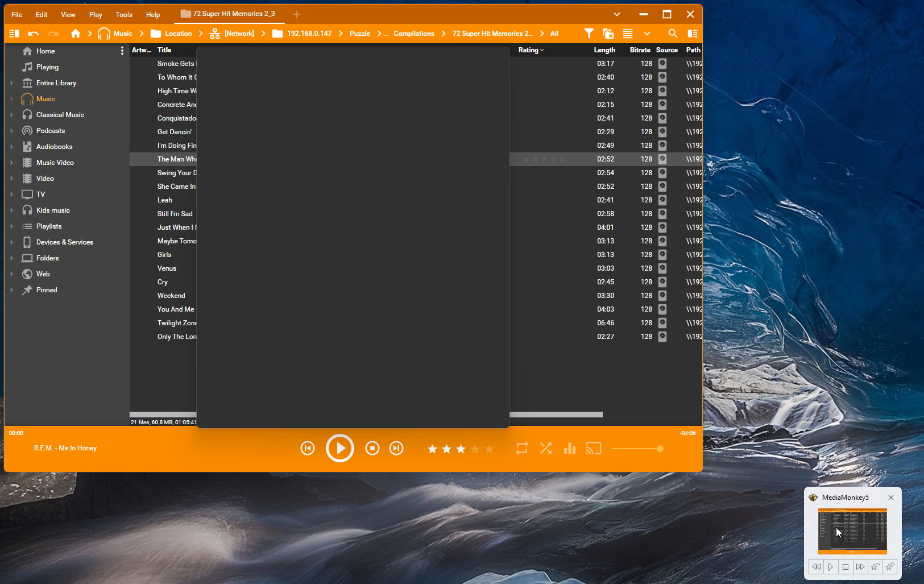Skip to the next track
The height and width of the screenshot is (584, 924).
click(396, 449)
